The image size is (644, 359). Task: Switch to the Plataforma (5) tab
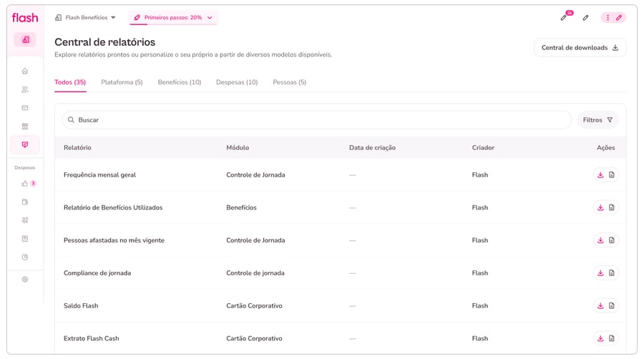point(122,82)
